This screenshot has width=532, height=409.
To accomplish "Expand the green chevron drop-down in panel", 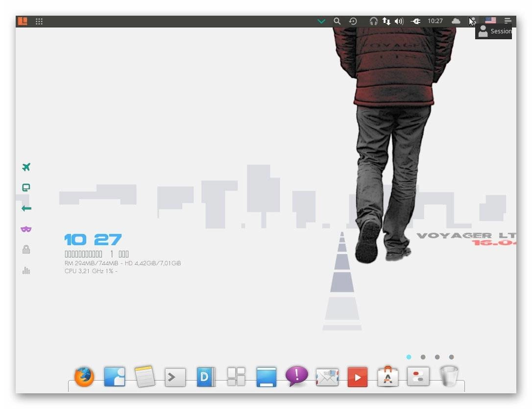I will click(321, 22).
